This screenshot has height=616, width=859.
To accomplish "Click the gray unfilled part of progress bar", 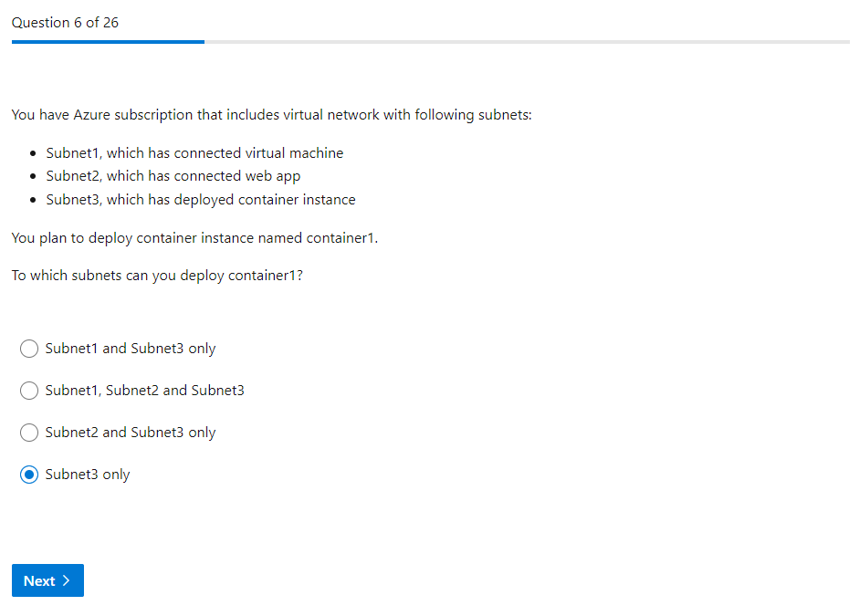I will 526,42.
